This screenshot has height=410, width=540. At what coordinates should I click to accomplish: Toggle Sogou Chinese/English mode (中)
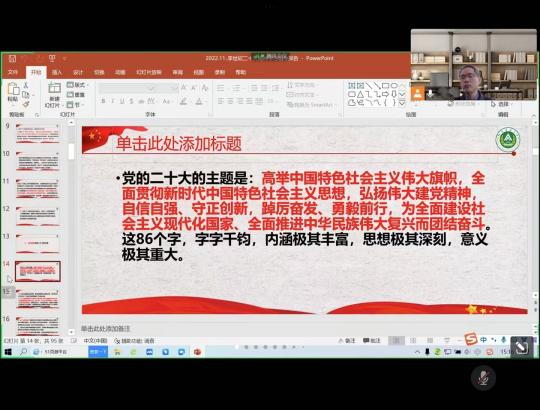[x=484, y=340]
